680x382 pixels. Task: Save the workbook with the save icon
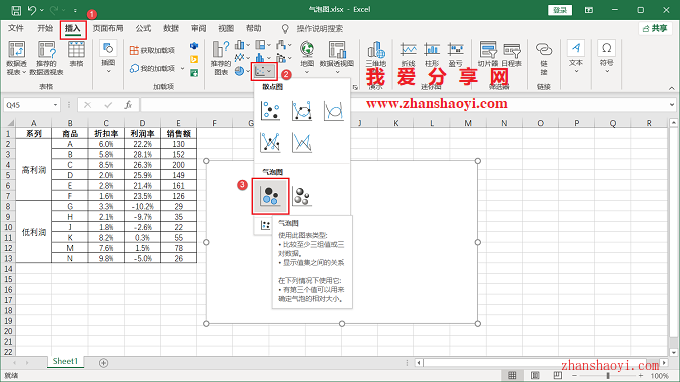coord(16,10)
